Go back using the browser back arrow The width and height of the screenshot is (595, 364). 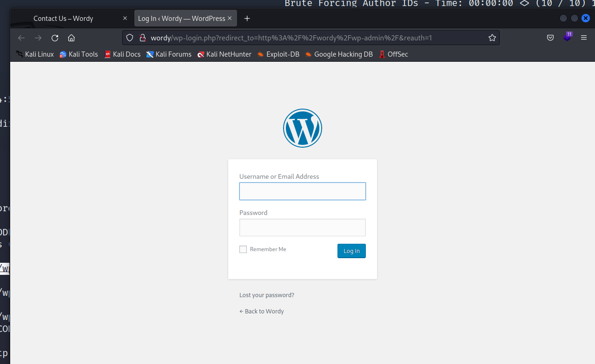(x=21, y=38)
